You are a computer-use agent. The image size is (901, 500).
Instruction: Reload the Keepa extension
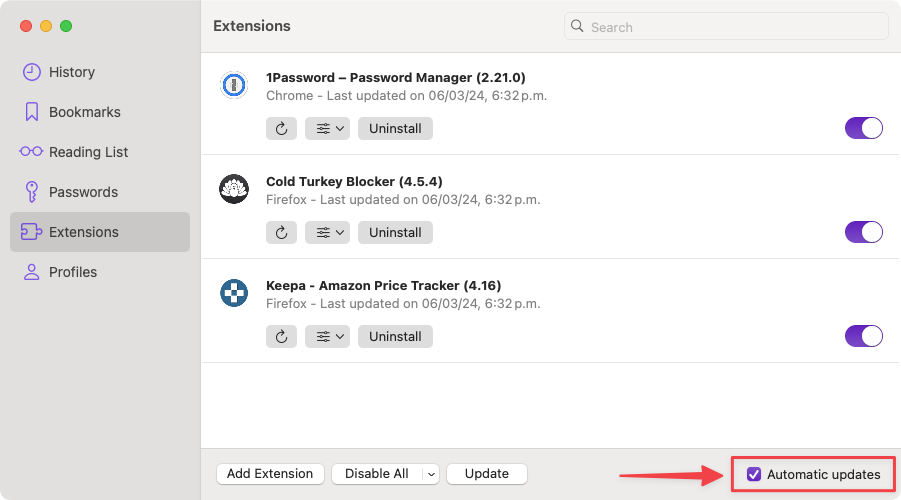(x=281, y=337)
